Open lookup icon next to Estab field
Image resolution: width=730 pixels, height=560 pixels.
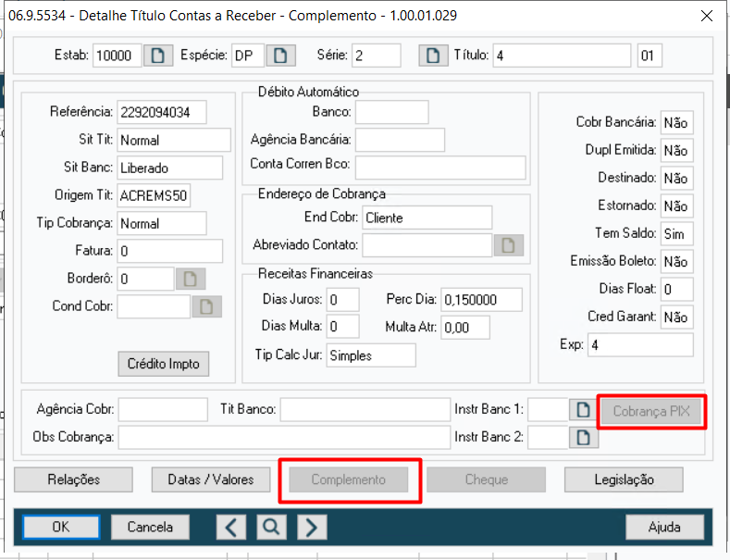[158, 56]
